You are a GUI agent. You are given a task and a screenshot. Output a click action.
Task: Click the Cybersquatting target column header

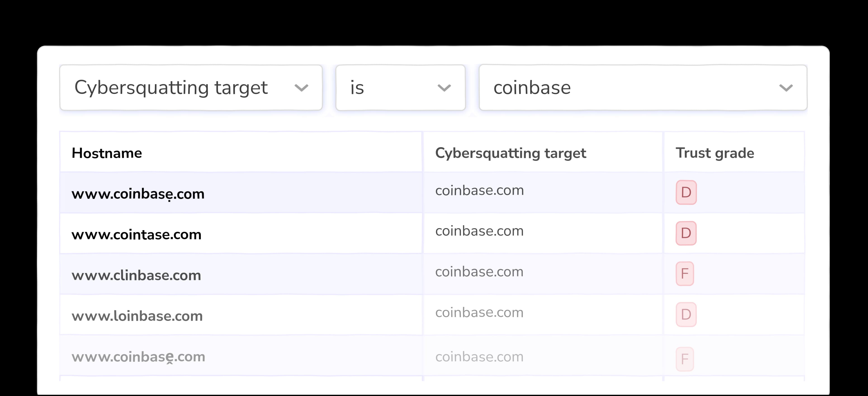[x=511, y=153]
